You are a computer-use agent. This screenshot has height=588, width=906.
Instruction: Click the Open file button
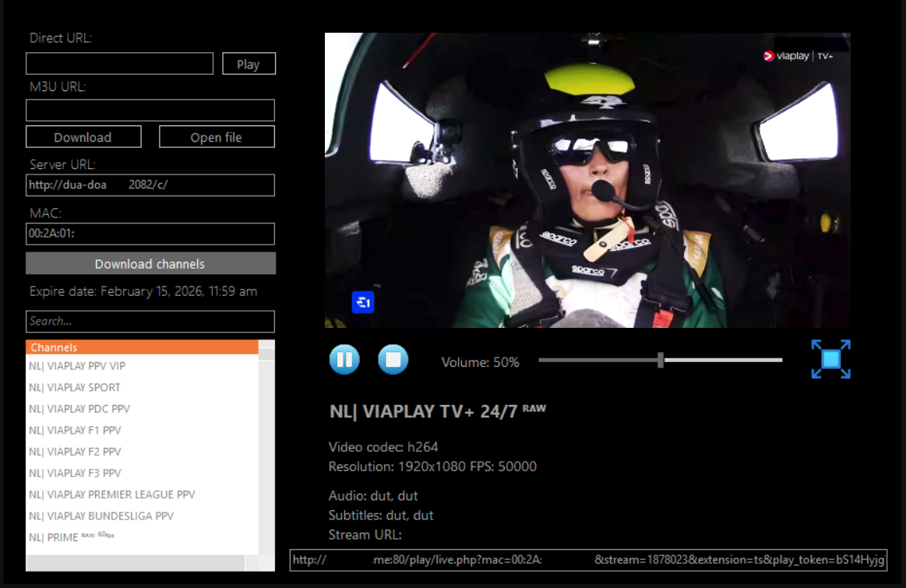pos(217,137)
